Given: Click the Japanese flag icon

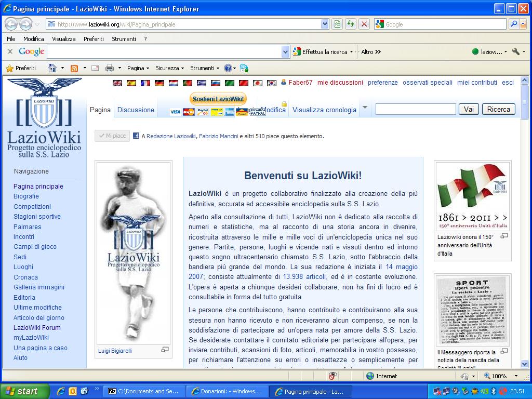Looking at the screenshot, I should [257, 83].
